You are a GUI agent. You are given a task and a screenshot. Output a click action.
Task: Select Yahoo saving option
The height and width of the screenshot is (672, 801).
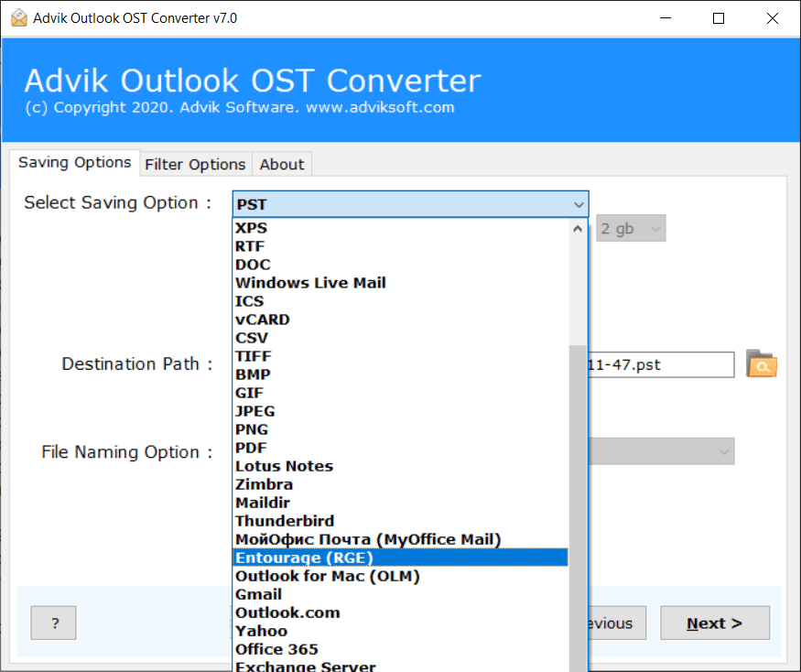pos(401,631)
